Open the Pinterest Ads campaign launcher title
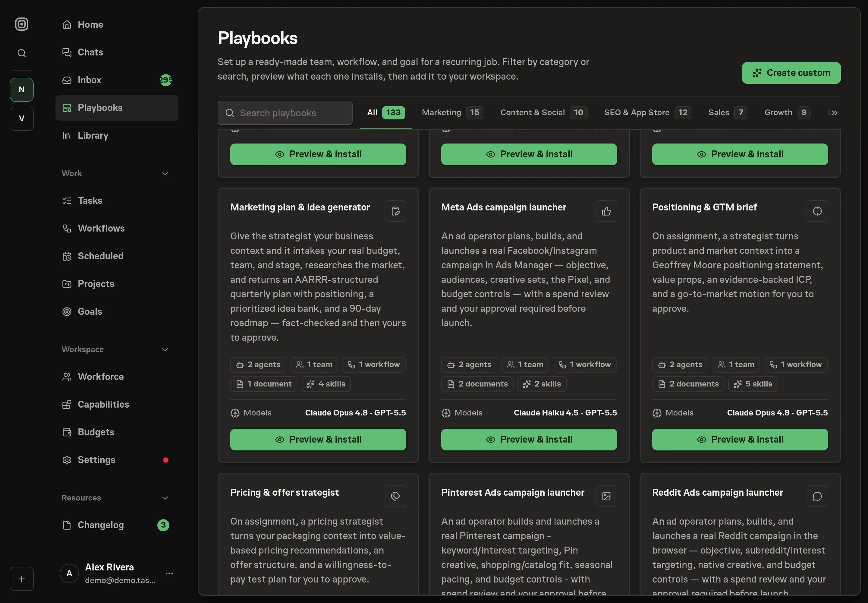 tap(513, 492)
